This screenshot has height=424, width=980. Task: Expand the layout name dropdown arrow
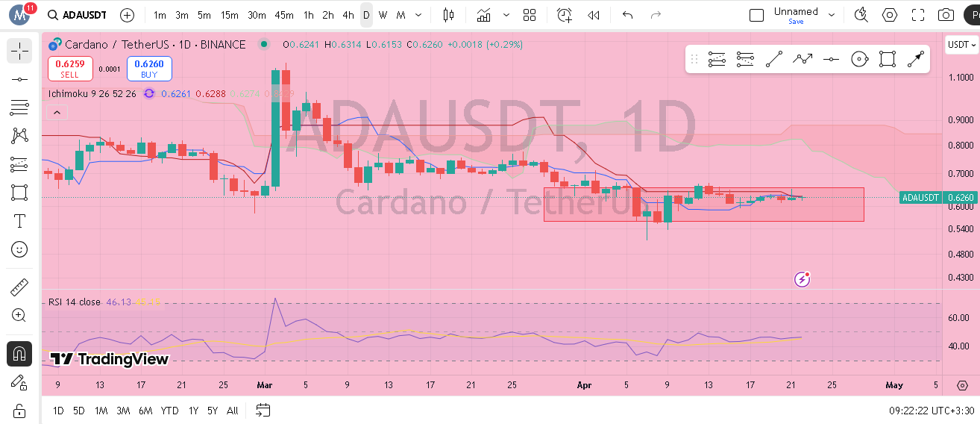832,15
